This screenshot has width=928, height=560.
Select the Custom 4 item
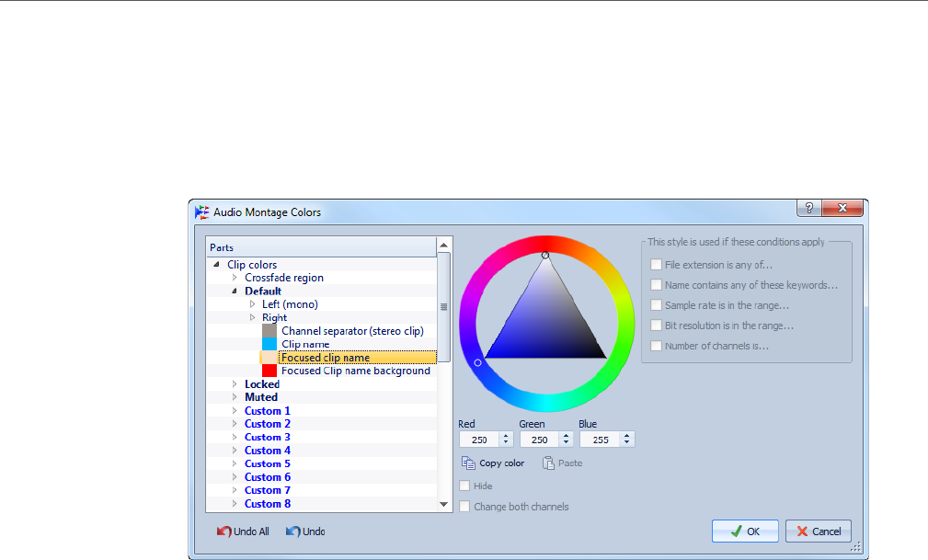click(268, 451)
